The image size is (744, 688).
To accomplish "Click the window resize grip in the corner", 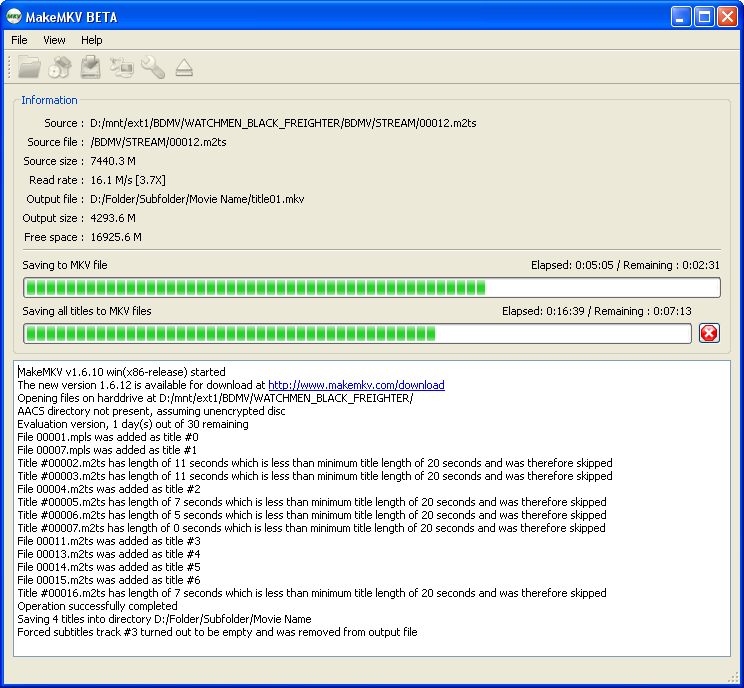I will (x=734, y=678).
